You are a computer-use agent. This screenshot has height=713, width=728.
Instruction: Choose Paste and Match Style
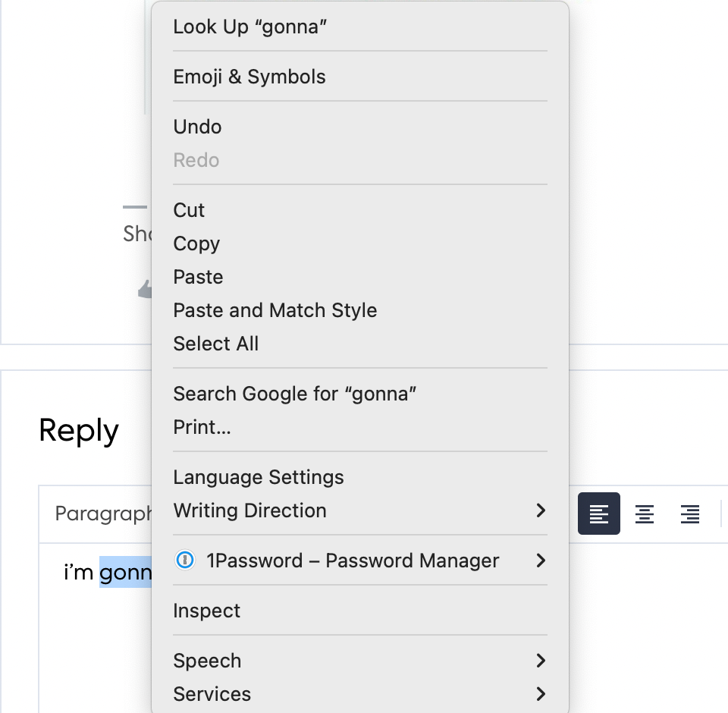coord(359,310)
